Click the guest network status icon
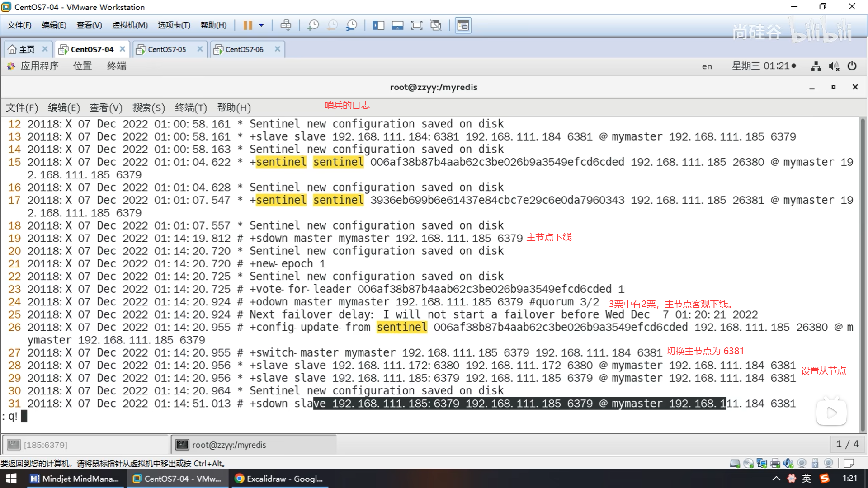 816,66
